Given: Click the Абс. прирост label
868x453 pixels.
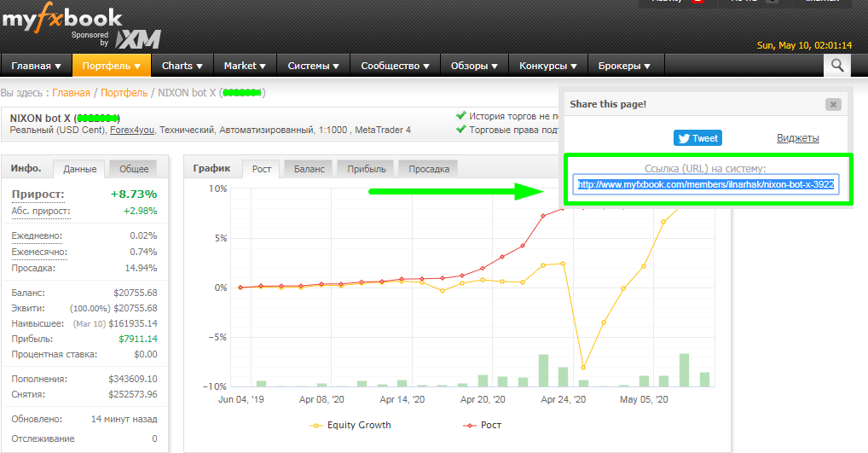Looking at the screenshot, I should [x=40, y=211].
